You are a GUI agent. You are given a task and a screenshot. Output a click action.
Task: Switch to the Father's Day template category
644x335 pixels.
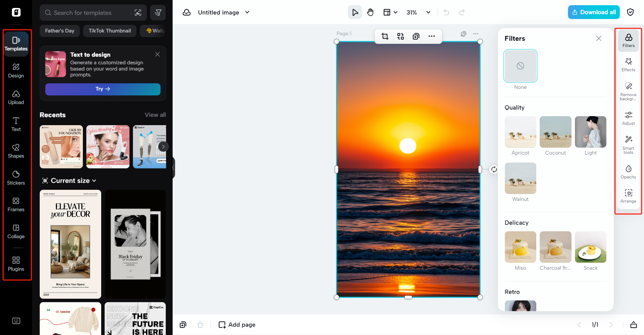coord(59,31)
